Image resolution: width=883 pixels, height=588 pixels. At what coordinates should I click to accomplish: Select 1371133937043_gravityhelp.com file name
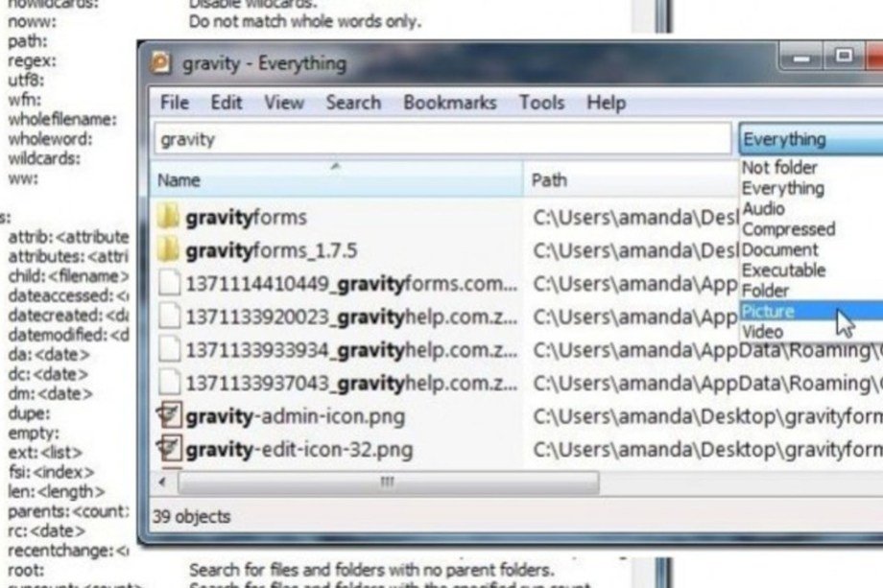[x=351, y=383]
